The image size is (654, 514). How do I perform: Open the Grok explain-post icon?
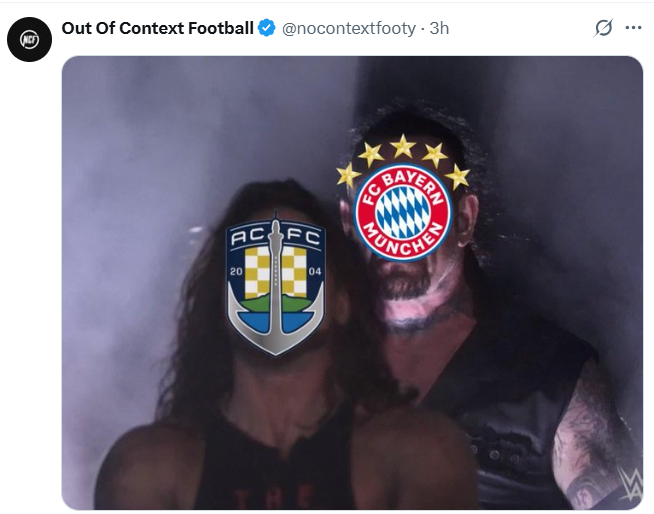pos(603,28)
